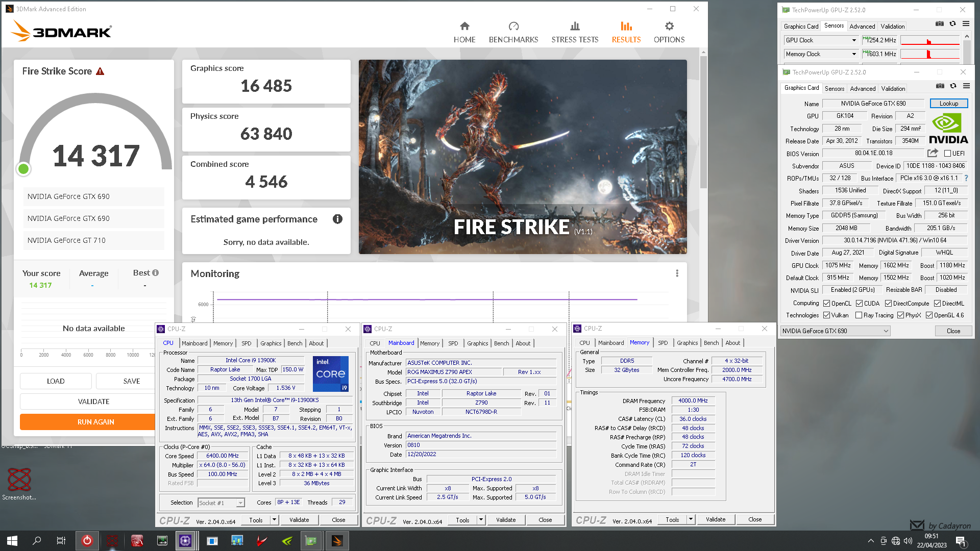This screenshot has width=980, height=551.
Task: Open Task View on the taskbar
Action: tap(61, 541)
